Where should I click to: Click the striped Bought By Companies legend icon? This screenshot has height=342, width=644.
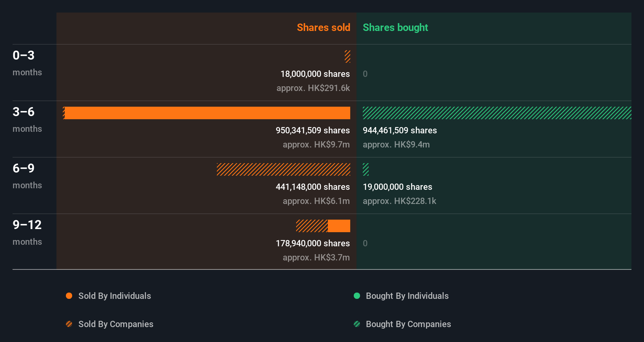click(x=357, y=324)
